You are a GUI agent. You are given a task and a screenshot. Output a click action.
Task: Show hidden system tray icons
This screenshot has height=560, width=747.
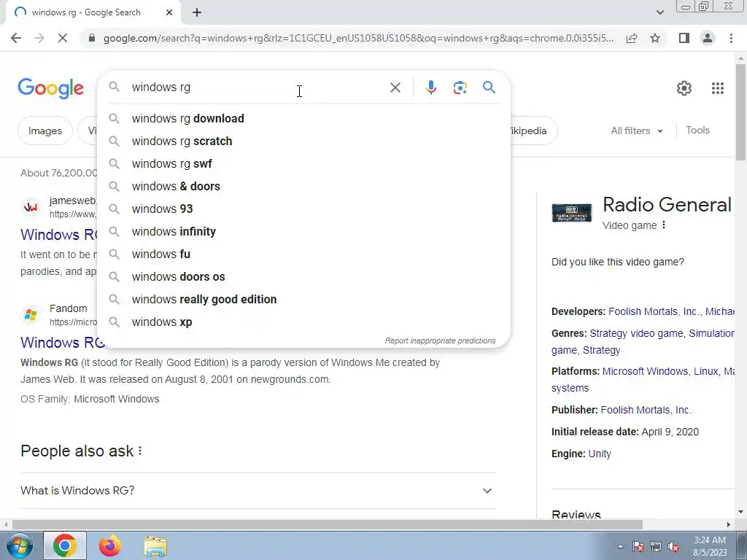(x=620, y=546)
